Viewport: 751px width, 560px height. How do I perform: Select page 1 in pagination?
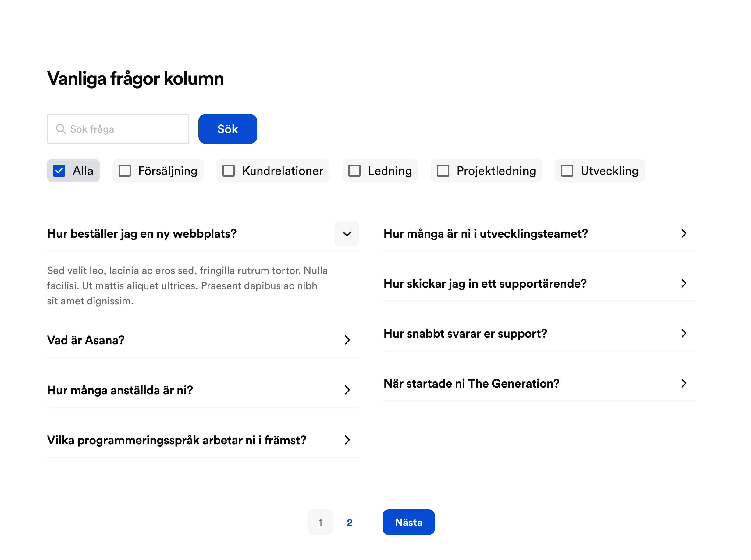[x=320, y=523]
